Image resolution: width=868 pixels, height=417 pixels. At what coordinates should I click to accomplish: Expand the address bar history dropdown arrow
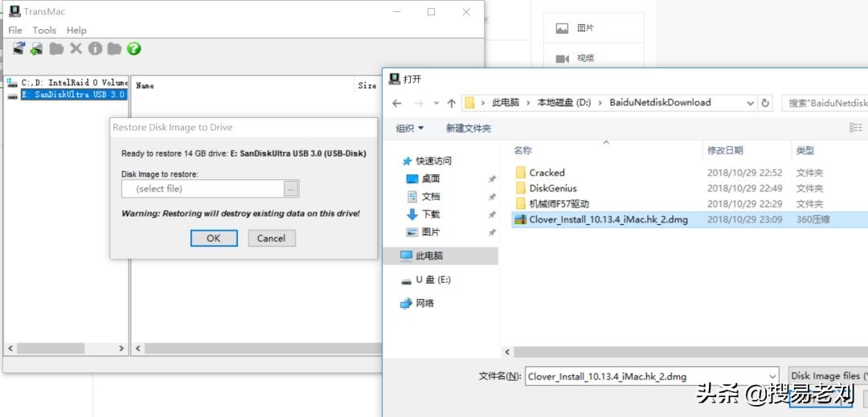click(751, 103)
